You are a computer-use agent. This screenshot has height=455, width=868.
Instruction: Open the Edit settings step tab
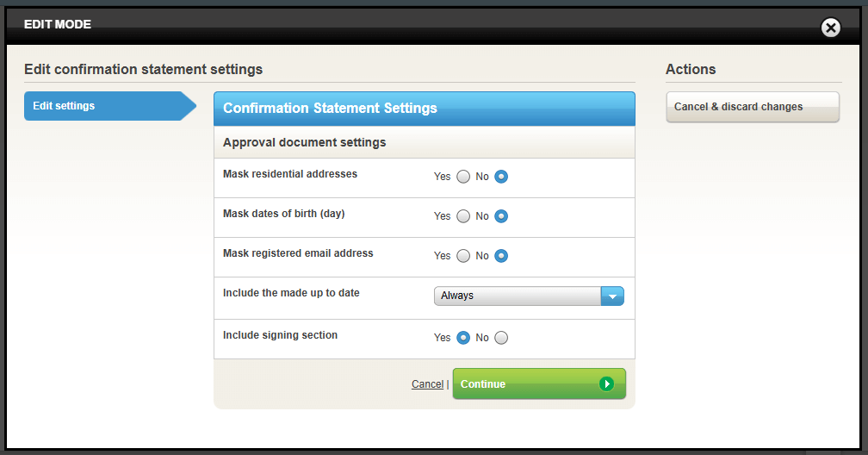[x=103, y=106]
